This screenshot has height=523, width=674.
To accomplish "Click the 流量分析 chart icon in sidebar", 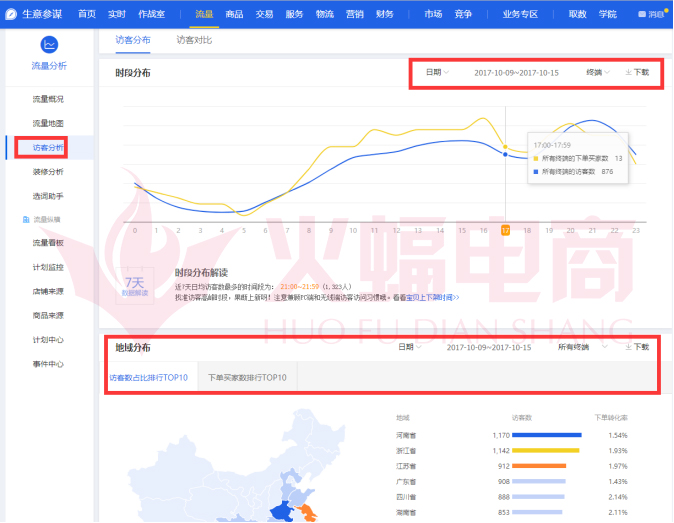I will click(x=49, y=45).
